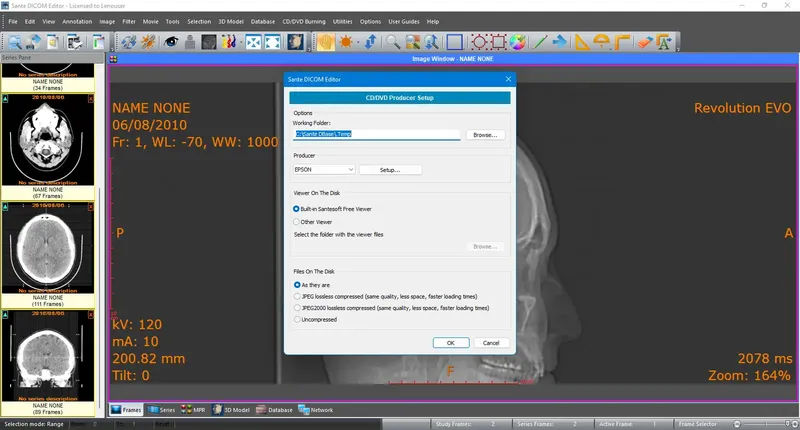800x430 pixels.
Task: Open the Utilities menu
Action: 342,21
